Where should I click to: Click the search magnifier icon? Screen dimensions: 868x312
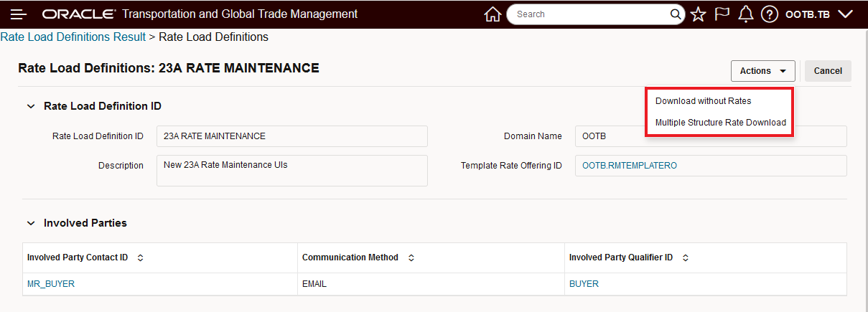pos(676,14)
